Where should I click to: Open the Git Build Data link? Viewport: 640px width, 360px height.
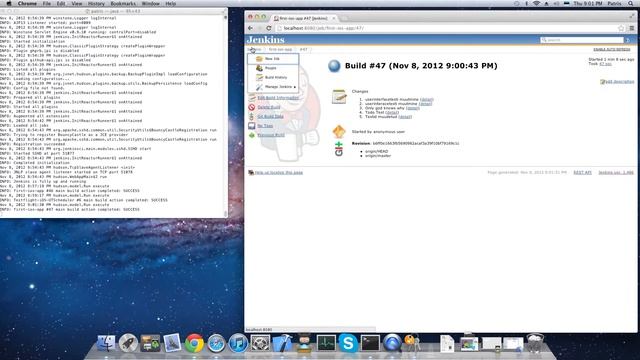point(270,117)
